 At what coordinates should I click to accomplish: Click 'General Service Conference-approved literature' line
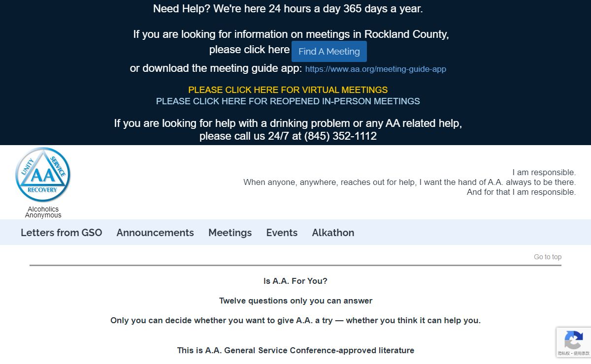295,351
